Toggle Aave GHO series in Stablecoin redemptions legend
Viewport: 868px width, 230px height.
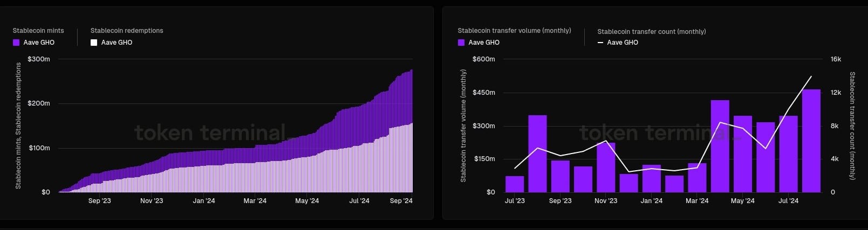click(117, 43)
